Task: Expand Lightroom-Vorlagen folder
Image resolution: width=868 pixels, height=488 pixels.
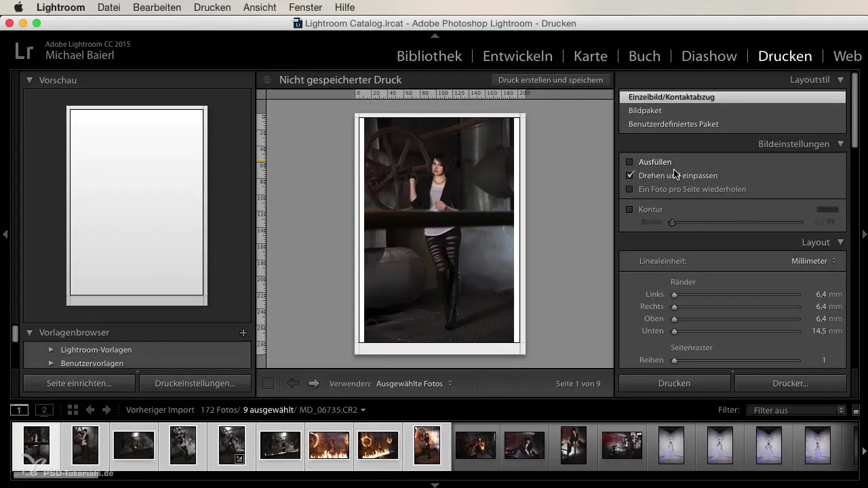Action: pos(51,350)
